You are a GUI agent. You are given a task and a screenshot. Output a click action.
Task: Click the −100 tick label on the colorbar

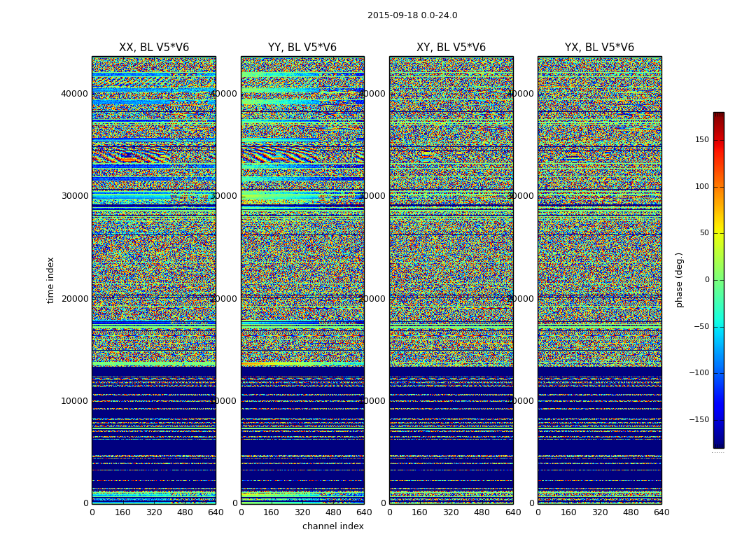699,373
